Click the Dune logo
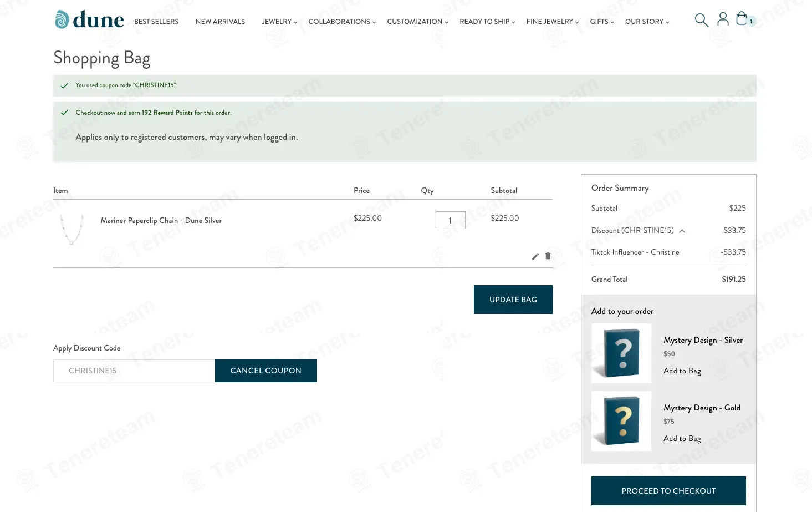The height and width of the screenshot is (512, 812). coord(89,19)
